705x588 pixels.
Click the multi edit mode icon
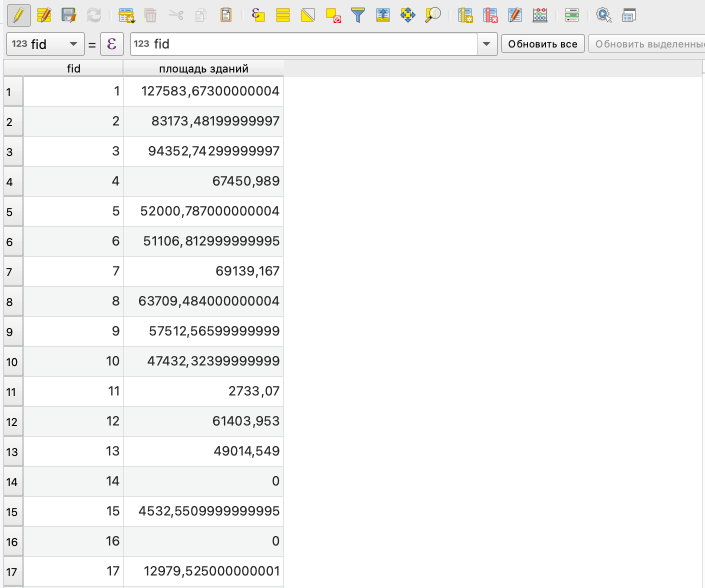click(44, 15)
